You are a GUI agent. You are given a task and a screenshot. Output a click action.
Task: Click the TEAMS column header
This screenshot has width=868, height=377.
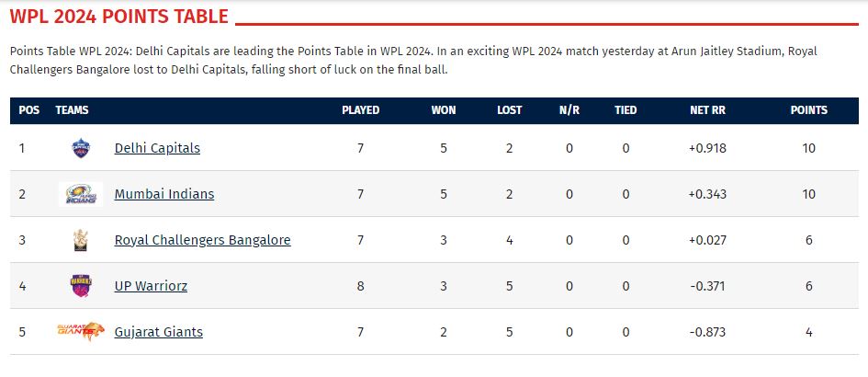(x=72, y=110)
